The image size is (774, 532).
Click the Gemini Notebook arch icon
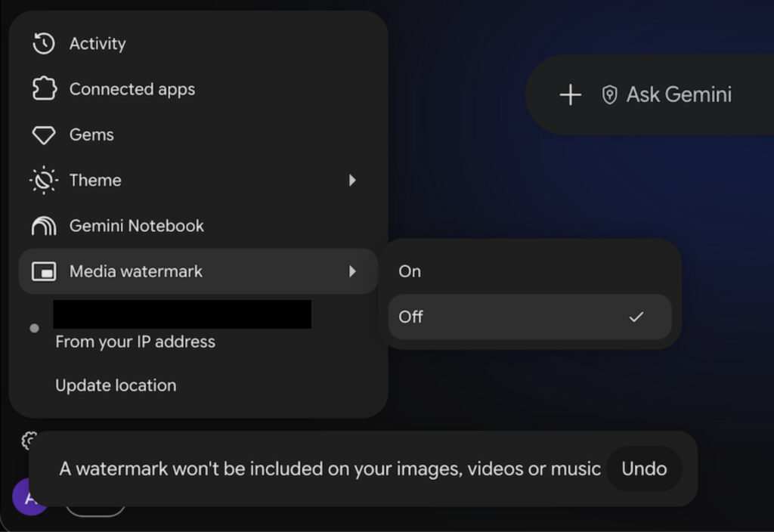(x=43, y=226)
